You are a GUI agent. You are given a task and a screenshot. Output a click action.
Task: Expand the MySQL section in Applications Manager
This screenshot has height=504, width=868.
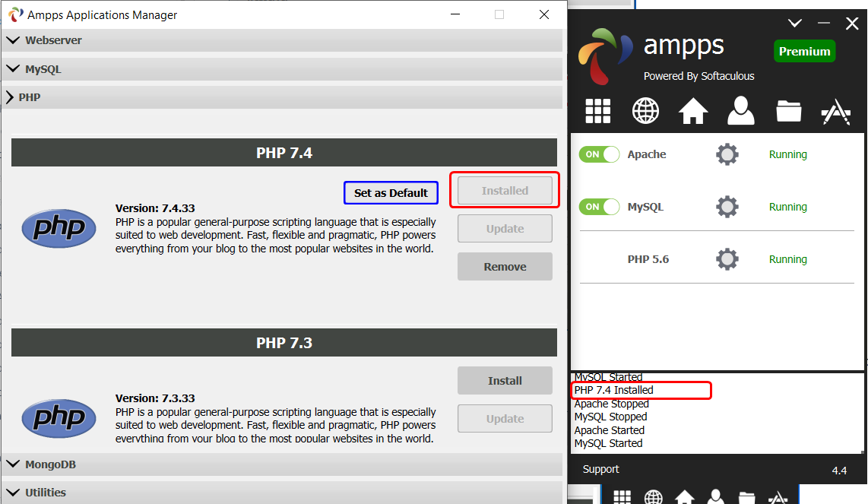coord(282,69)
